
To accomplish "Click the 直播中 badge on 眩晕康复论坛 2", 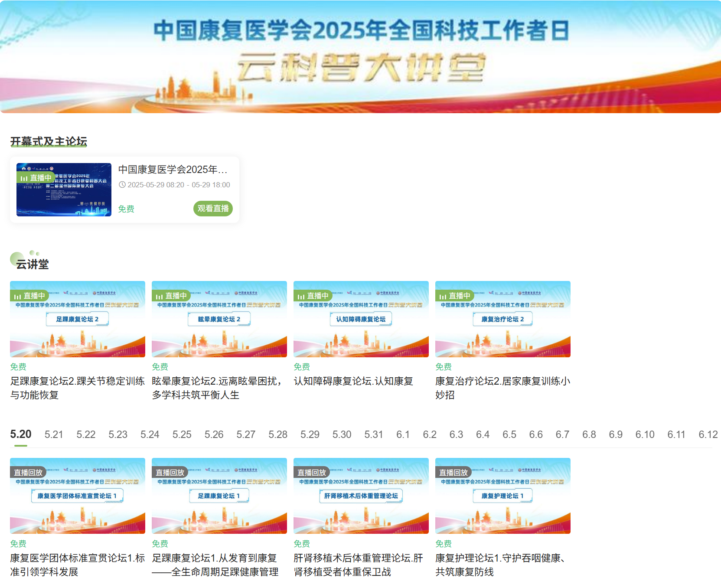I will tap(171, 296).
